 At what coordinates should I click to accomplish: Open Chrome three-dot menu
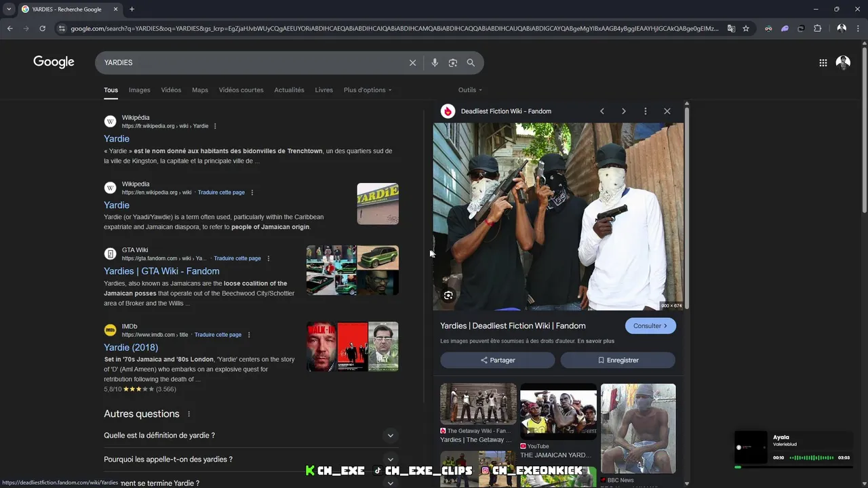coord(859,28)
